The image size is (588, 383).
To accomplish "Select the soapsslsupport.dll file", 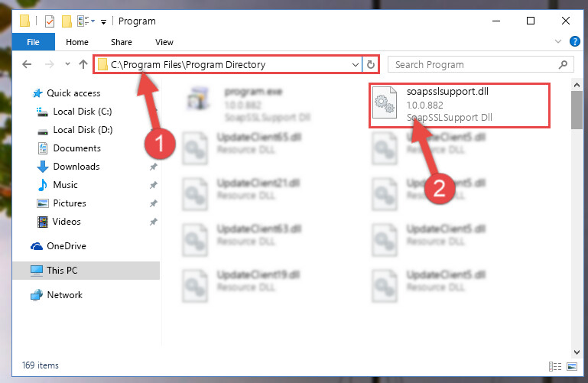I will point(460,105).
